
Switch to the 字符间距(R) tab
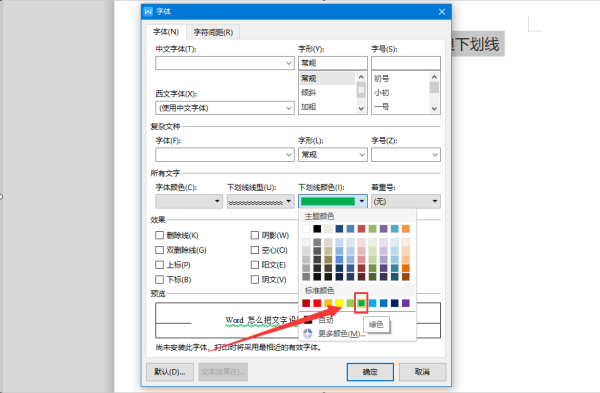coord(213,32)
